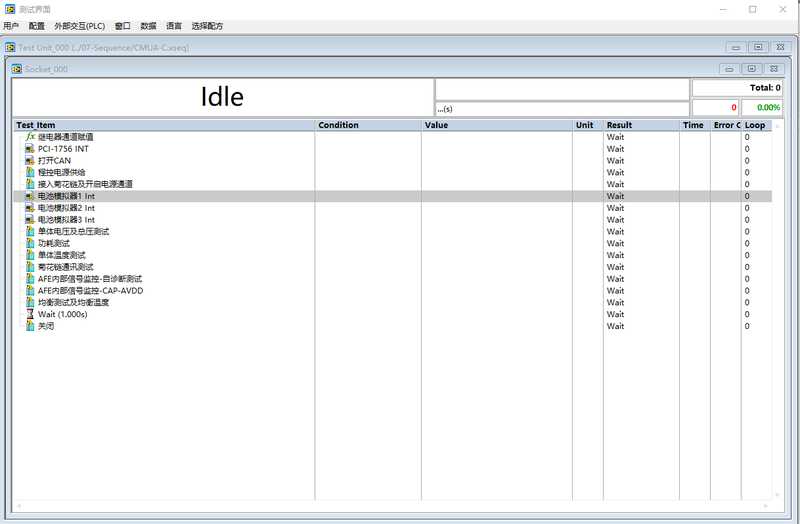Click the LabVIEW icon in 测试界面 title bar
The width and height of the screenshot is (800, 524).
[10, 9]
